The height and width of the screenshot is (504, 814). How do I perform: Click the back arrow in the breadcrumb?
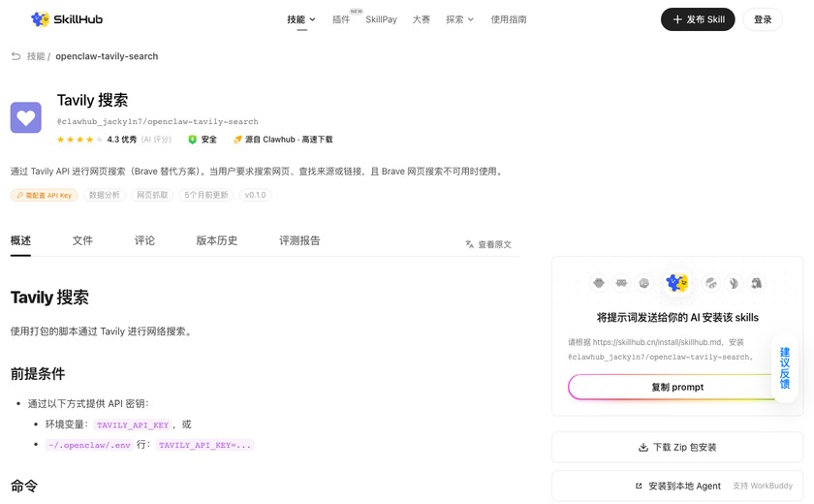pos(16,56)
